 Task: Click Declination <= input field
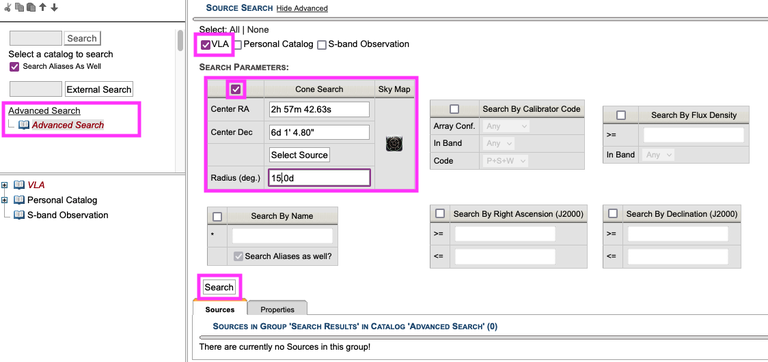pyautogui.click(x=678, y=256)
